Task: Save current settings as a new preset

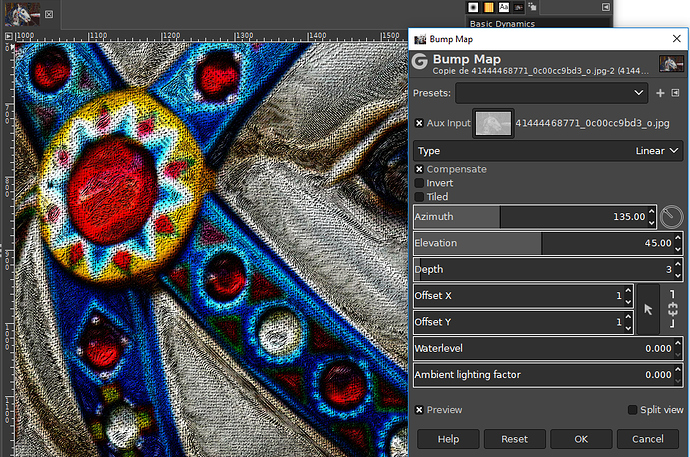Action: (660, 93)
